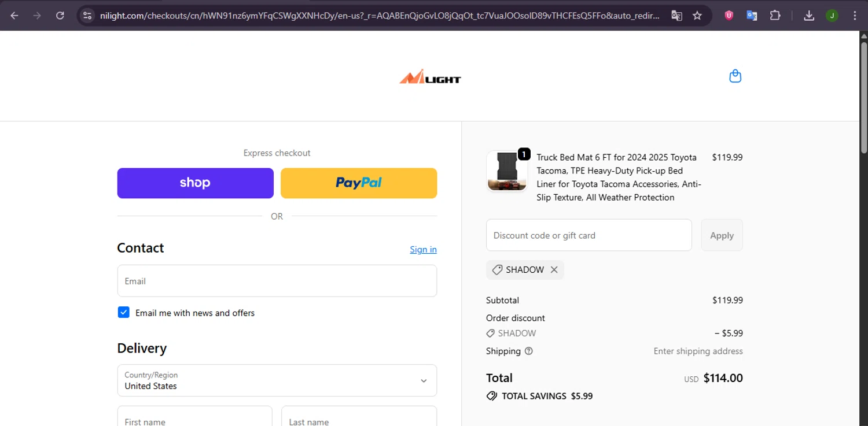Click the Order discount label
The height and width of the screenshot is (426, 868).
click(516, 318)
